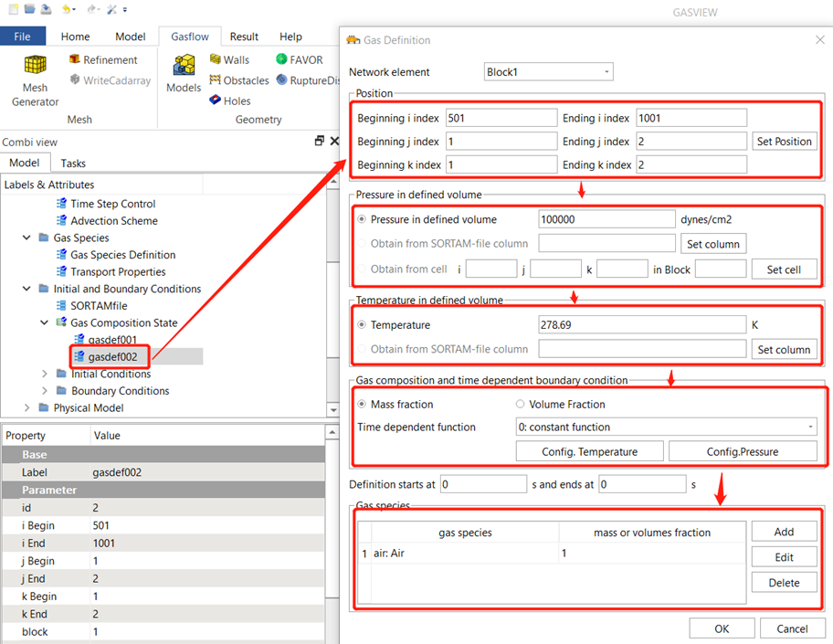Viewport: 833px width, 644px height.
Task: Click the property table scrollbar up arrow
Action: 332,432
